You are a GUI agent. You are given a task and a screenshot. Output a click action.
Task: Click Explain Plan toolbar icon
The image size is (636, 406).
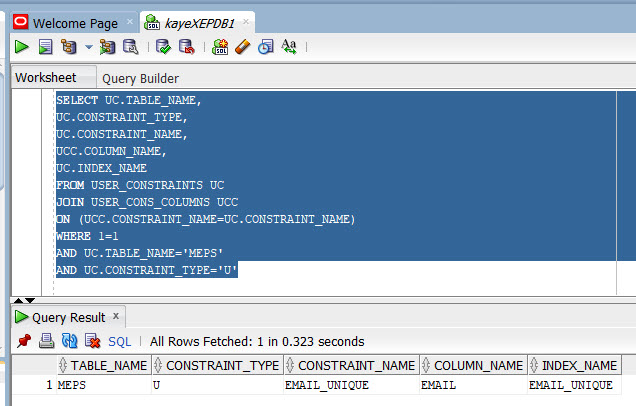click(69, 47)
